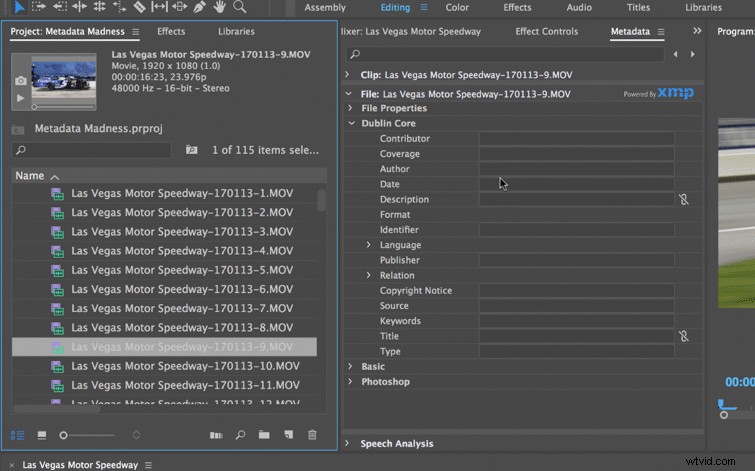Select the Rolling Edit tool

click(99, 7)
